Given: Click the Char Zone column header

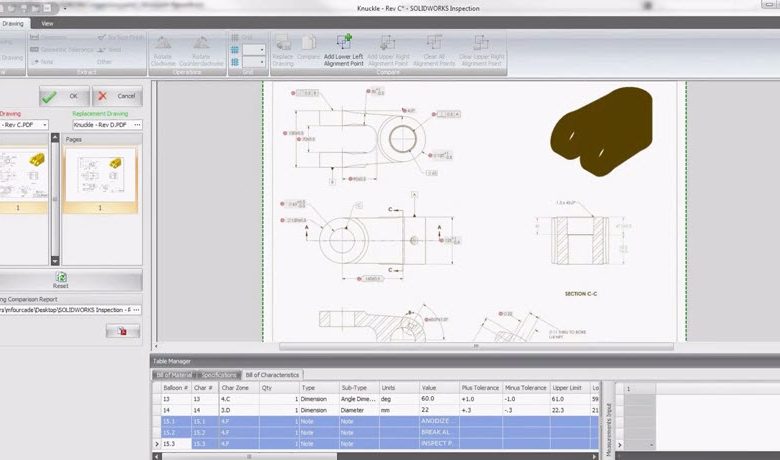Looking at the screenshot, I should point(239,388).
